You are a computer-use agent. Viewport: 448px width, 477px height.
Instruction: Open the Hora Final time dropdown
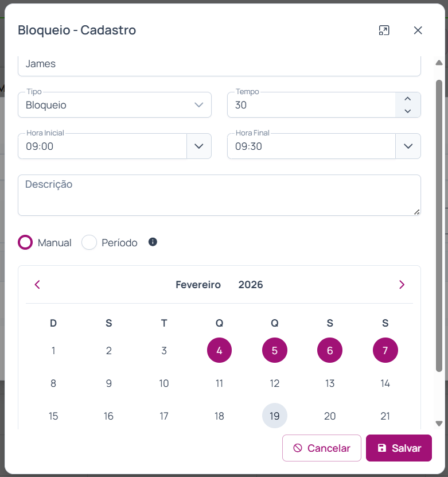[x=408, y=146]
